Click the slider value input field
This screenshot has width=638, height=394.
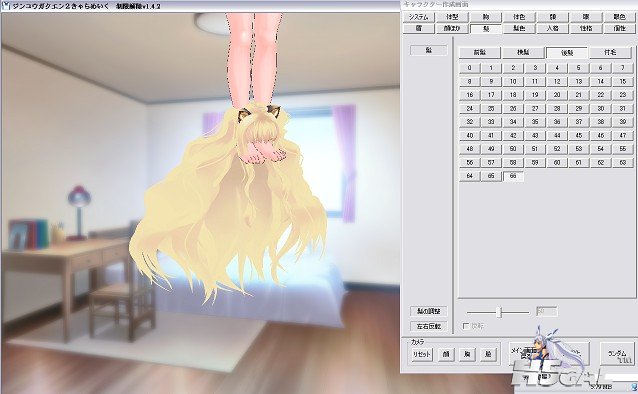pyautogui.click(x=546, y=312)
